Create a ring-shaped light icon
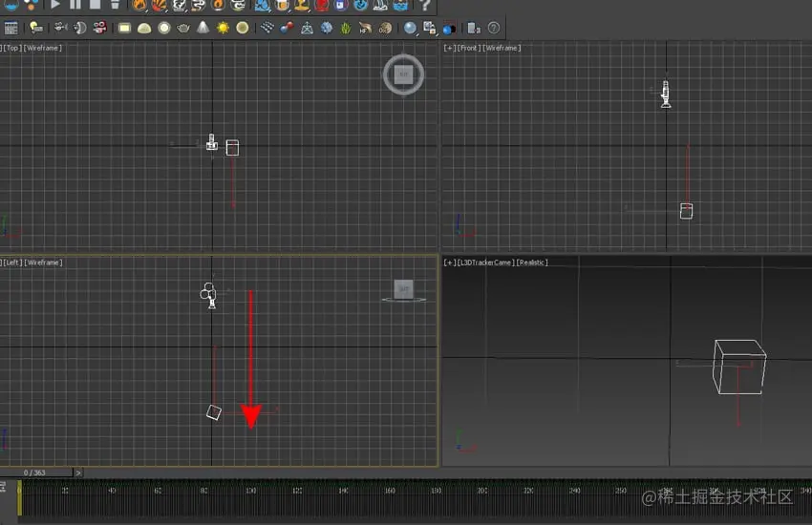Viewport: 812px width, 525px height. pyautogui.click(x=164, y=28)
